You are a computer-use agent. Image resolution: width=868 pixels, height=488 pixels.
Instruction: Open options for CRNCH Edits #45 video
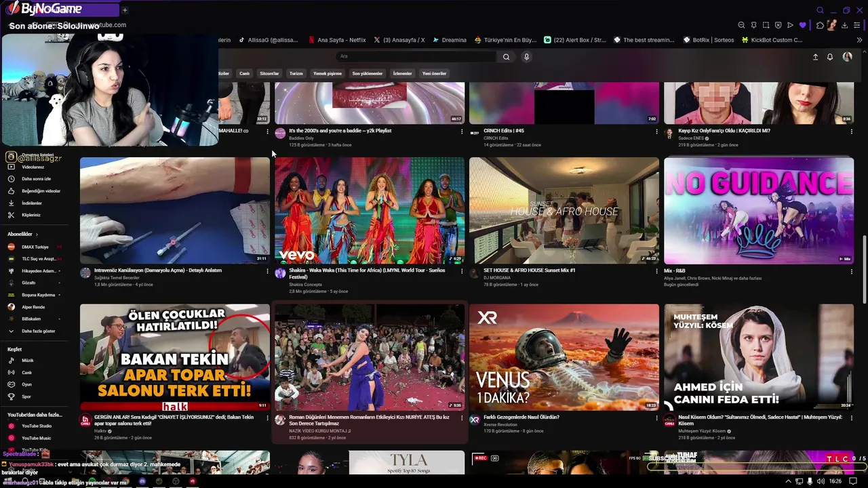pos(656,131)
